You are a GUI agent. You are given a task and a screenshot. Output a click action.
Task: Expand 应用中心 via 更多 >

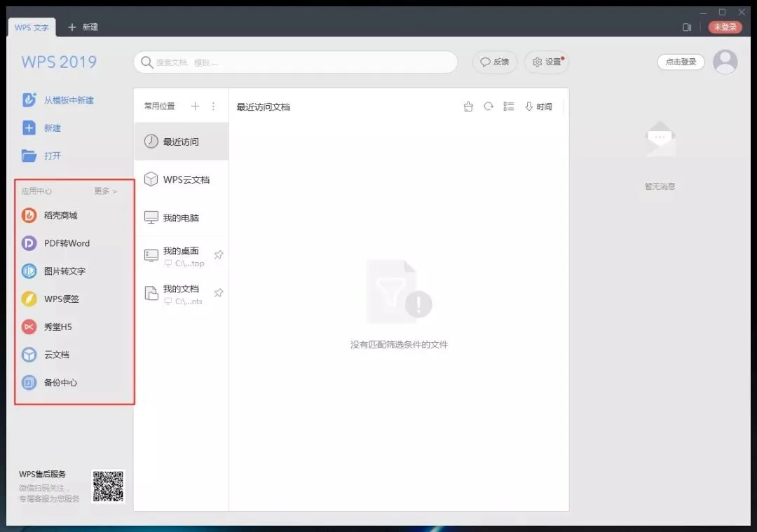[106, 191]
